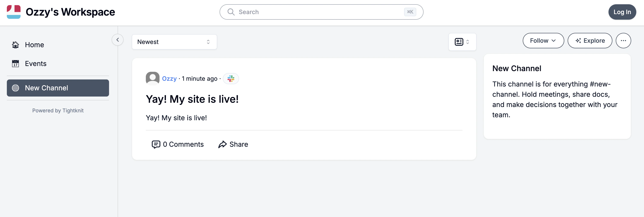644x217 pixels.
Task: Click the Log In button
Action: click(622, 12)
